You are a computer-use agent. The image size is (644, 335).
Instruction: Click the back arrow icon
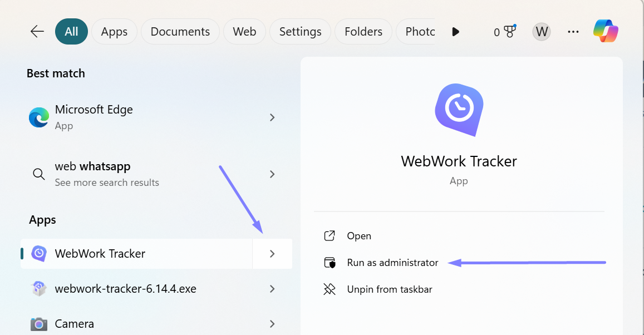click(37, 32)
